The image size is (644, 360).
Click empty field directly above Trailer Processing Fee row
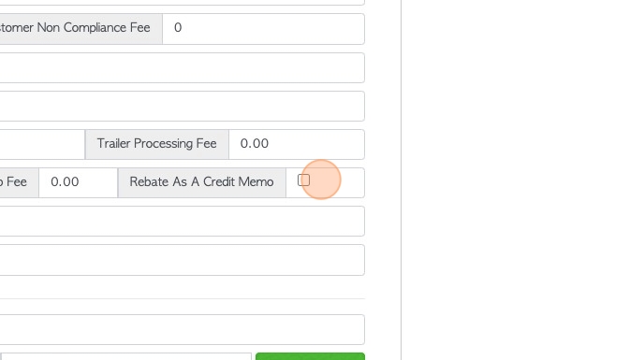(182, 107)
